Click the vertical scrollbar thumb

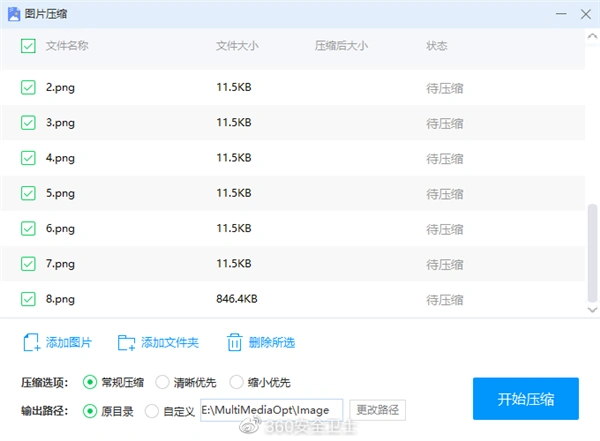tap(592, 253)
